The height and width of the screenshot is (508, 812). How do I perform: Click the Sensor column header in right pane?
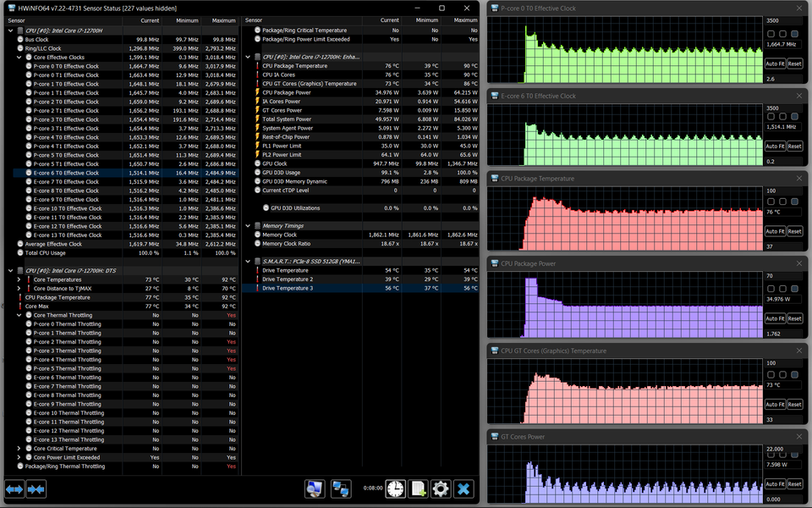[x=254, y=20]
